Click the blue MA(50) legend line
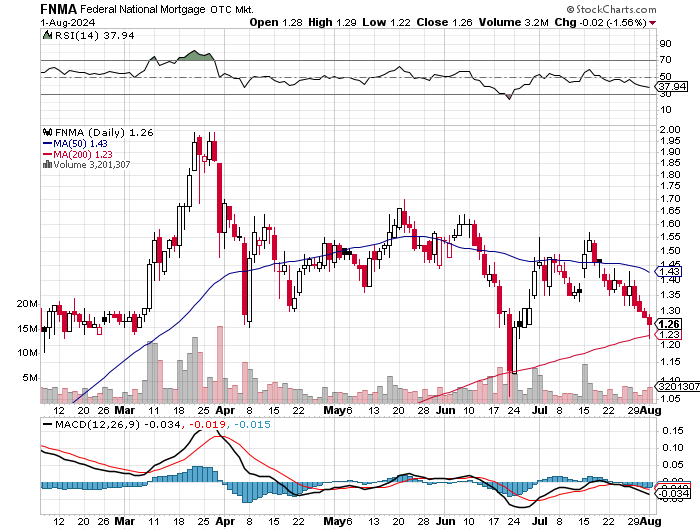Image resolution: width=700 pixels, height=530 pixels. (x=47, y=143)
